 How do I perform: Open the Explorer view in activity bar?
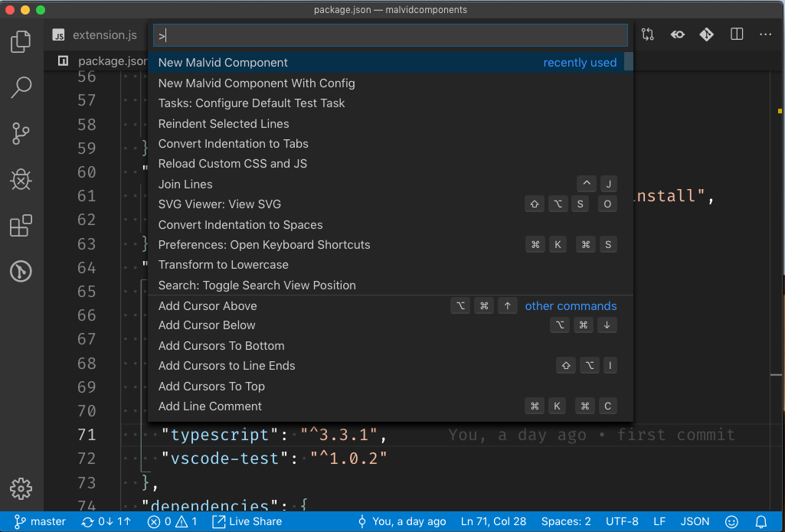21,41
